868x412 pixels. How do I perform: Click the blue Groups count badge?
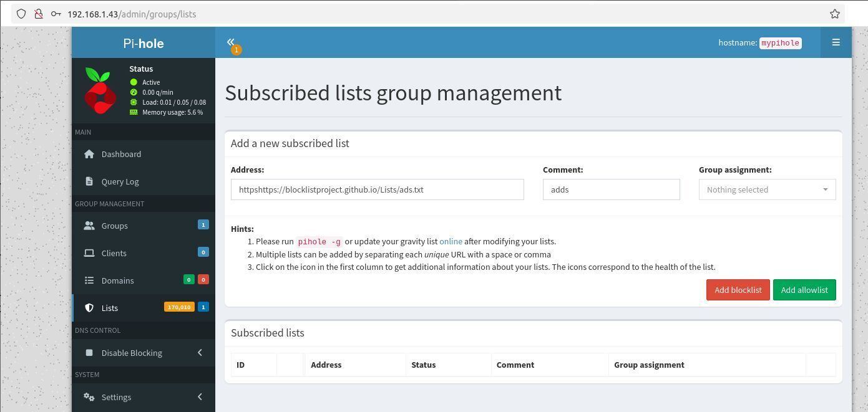point(203,225)
